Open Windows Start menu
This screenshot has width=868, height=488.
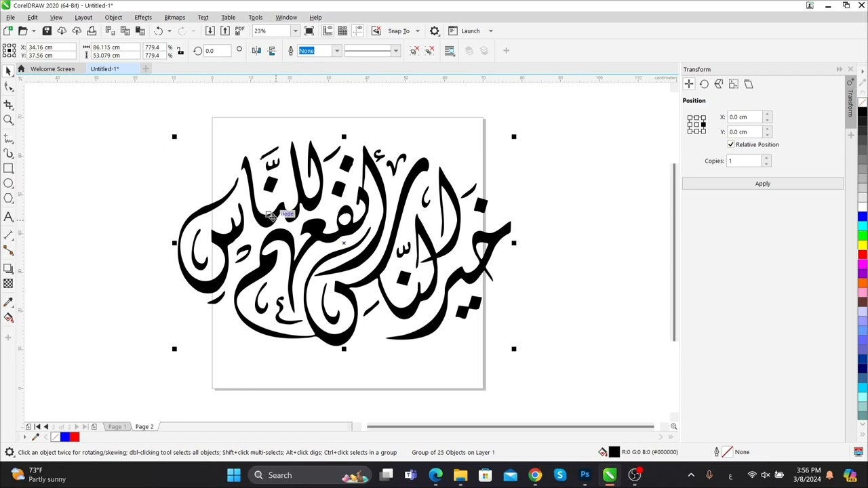(233, 475)
